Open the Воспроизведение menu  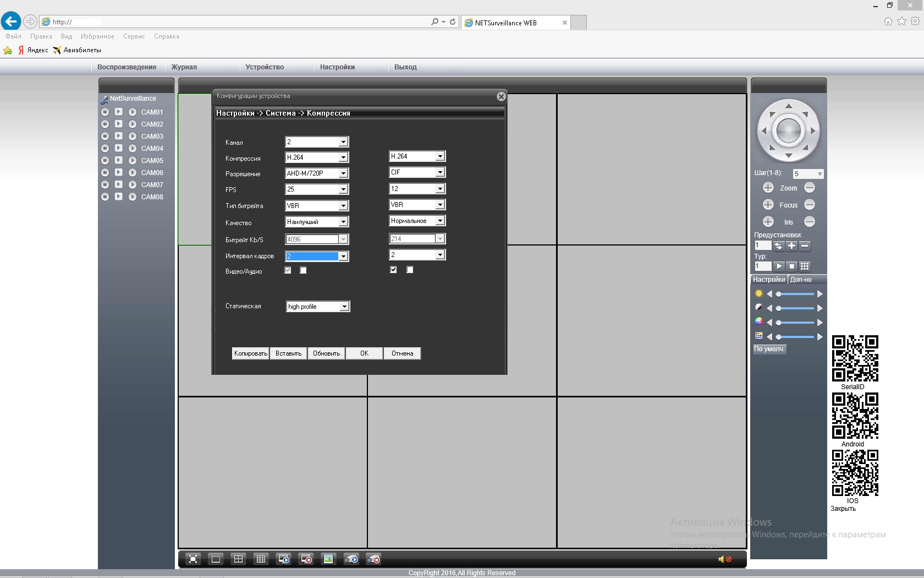[x=127, y=67]
